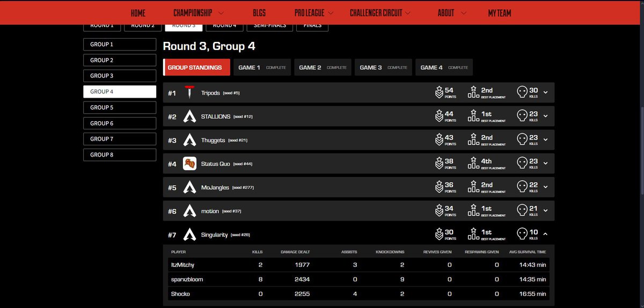Select Group 8 in the sidebar
Viewport: 644px width, 308px height.
point(120,155)
